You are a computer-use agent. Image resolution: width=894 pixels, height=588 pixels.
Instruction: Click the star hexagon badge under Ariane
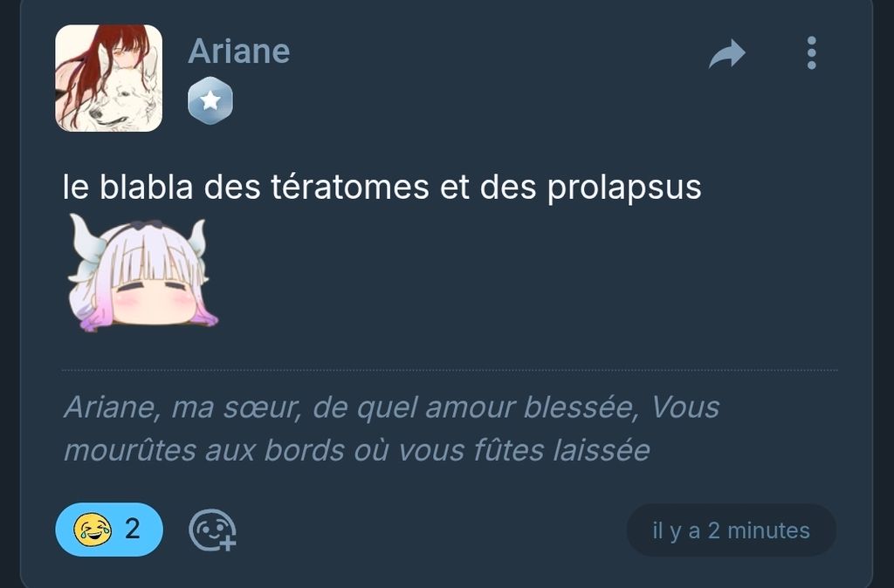pos(210,101)
